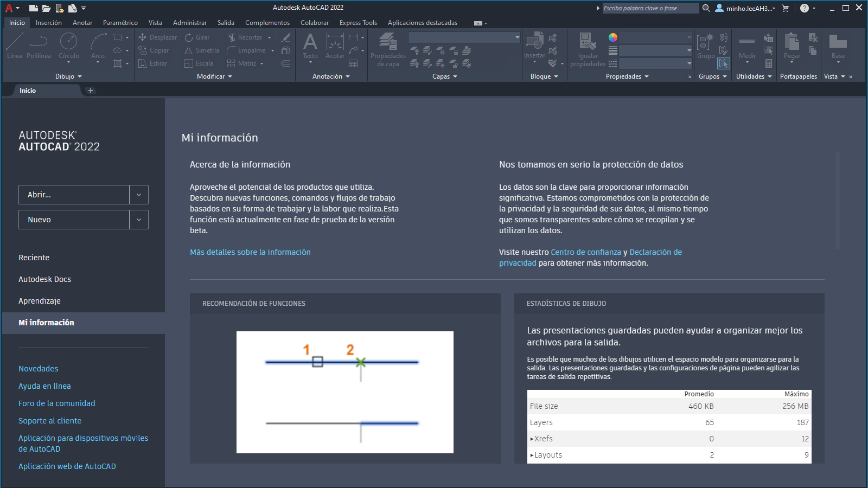Open Foro de la comunidad link
This screenshot has width=868, height=488.
click(56, 403)
